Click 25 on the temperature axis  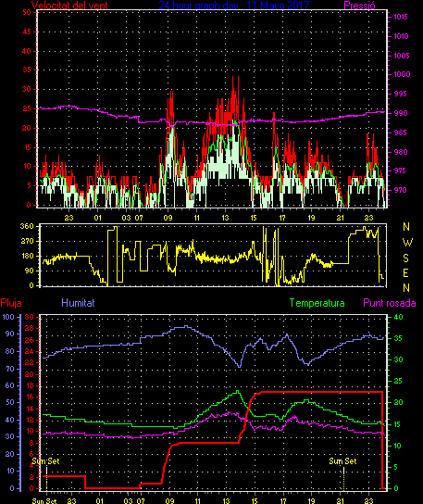(x=398, y=381)
